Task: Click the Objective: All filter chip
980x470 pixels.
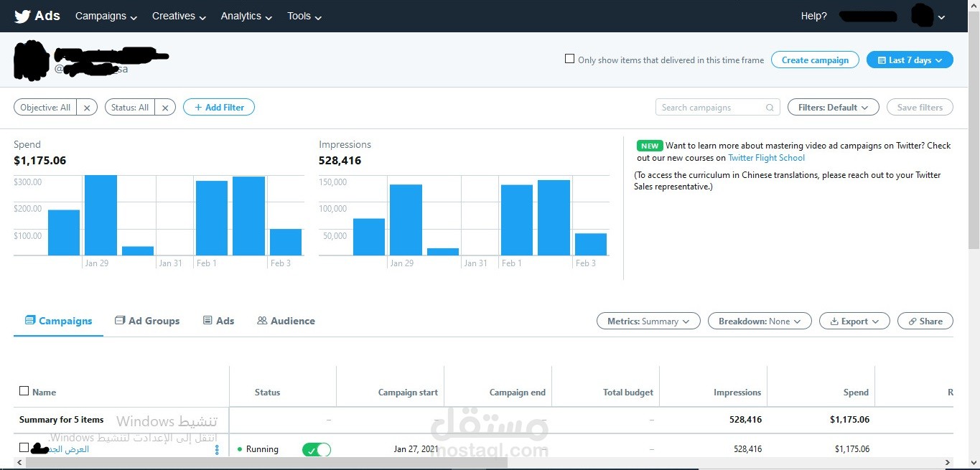Action: [x=45, y=108]
